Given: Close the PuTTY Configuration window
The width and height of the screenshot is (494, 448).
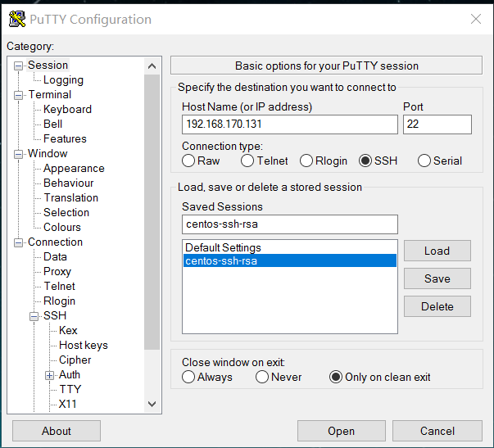Looking at the screenshot, I should (x=476, y=19).
